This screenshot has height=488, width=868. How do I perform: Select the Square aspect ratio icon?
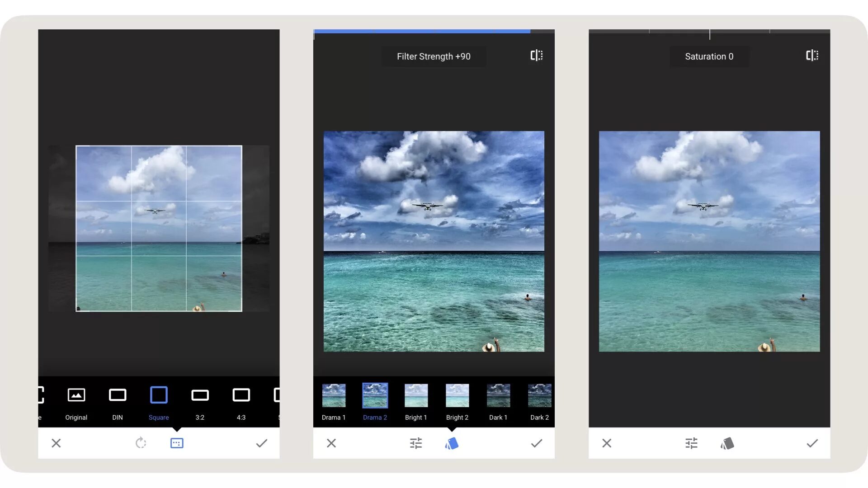coord(159,395)
